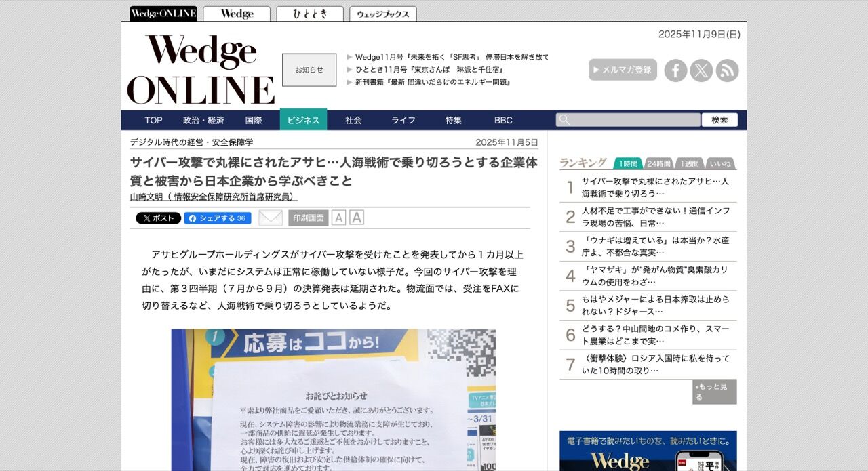Click the email envelope share icon
This screenshot has height=471, width=868.
coord(271,218)
